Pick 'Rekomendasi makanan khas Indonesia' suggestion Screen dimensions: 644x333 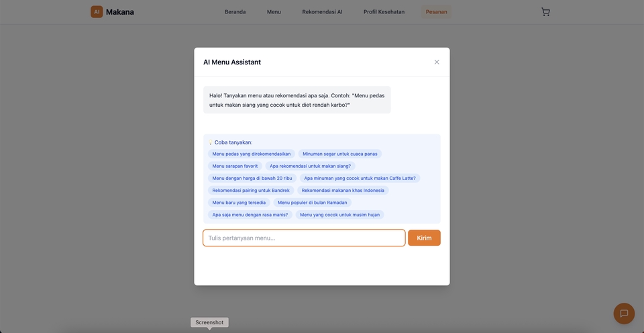click(x=343, y=190)
